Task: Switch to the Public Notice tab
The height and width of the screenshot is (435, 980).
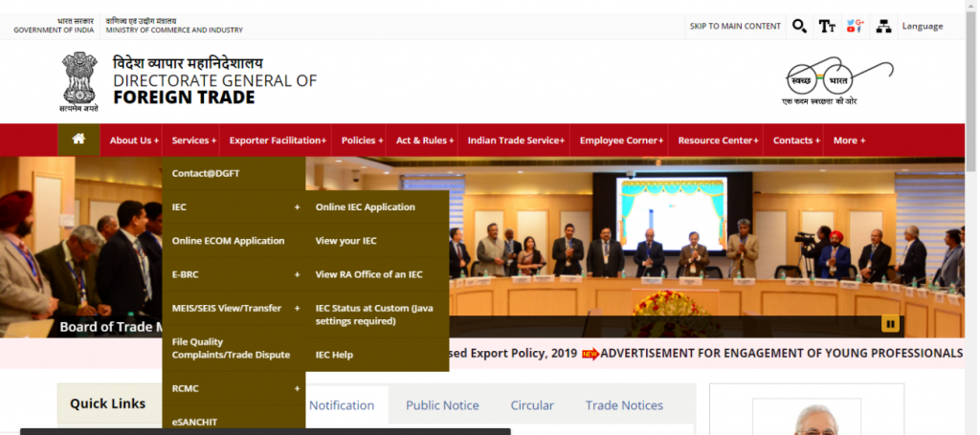Action: click(x=442, y=405)
